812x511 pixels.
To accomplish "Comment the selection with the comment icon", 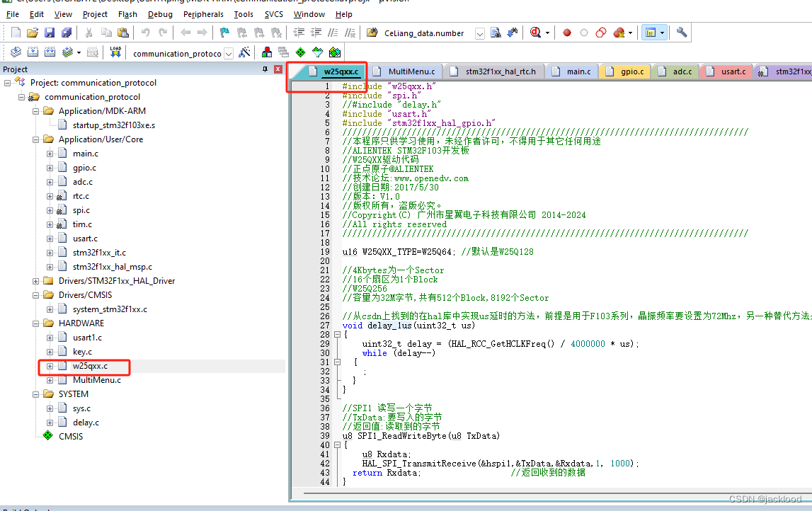I will pos(333,33).
